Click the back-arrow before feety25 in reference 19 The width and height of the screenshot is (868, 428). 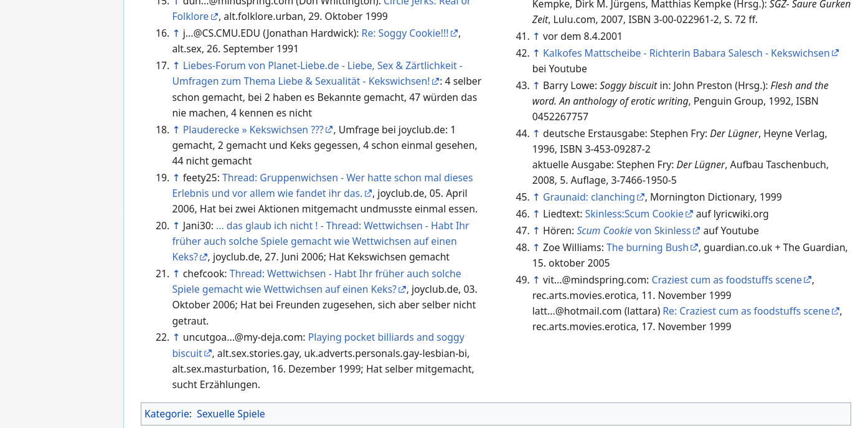point(176,178)
